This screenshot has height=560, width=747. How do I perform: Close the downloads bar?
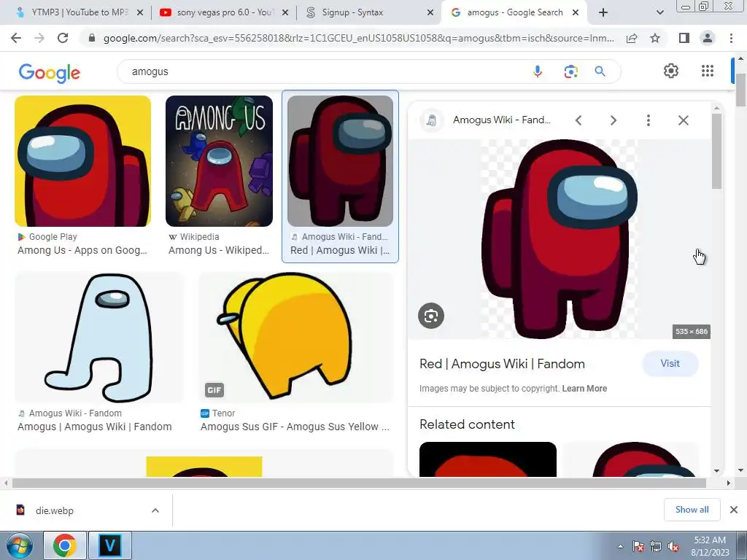pyautogui.click(x=734, y=510)
